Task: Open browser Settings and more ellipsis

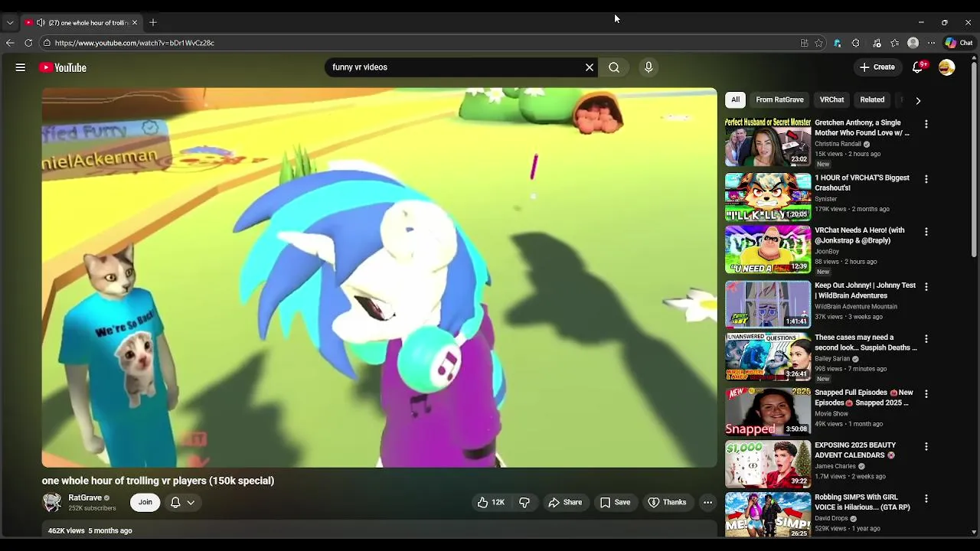Action: tap(931, 43)
